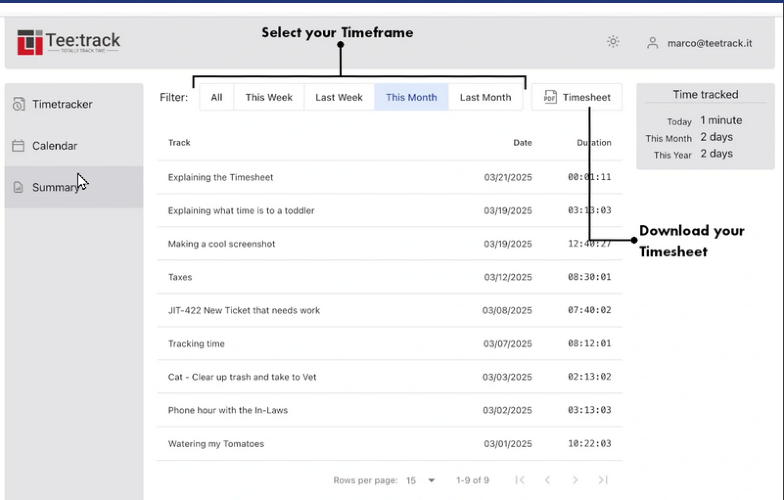Filter tracks by Last Week
Viewport: 784px width, 500px height.
(338, 97)
